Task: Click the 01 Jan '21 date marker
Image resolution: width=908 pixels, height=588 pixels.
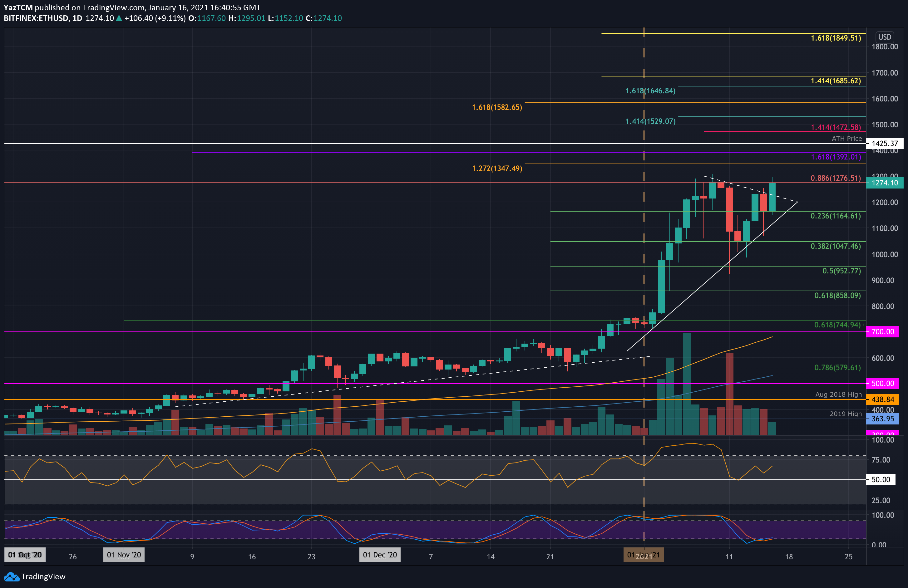Action: 644,555
